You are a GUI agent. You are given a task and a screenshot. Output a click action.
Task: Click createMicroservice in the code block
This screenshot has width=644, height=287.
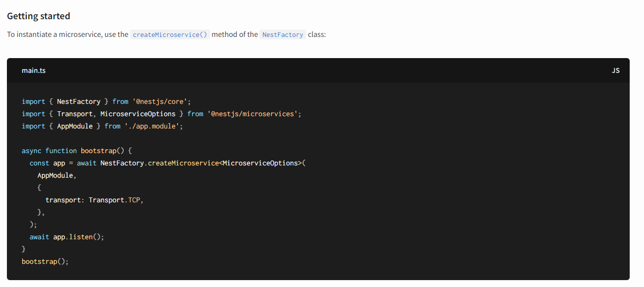click(183, 163)
